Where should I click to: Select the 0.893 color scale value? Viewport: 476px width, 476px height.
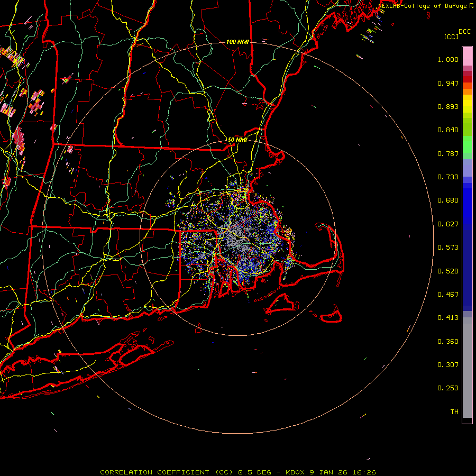click(x=448, y=106)
